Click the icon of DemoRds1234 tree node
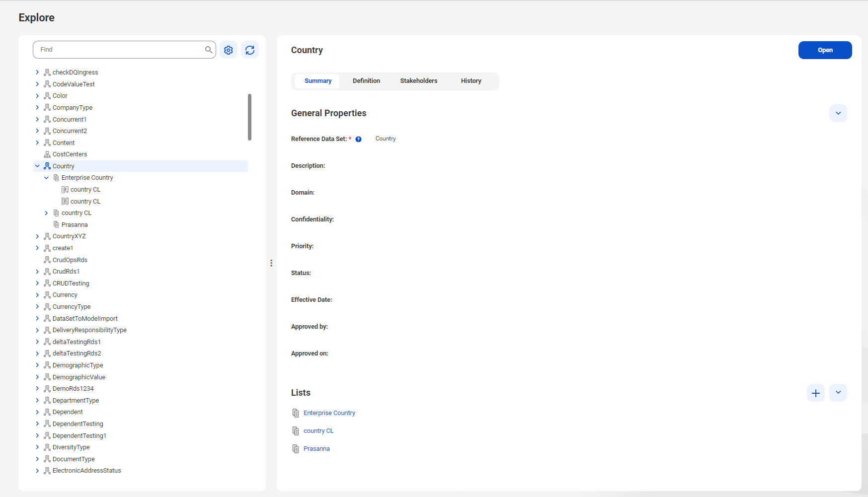This screenshot has height=497, width=868. (47, 389)
